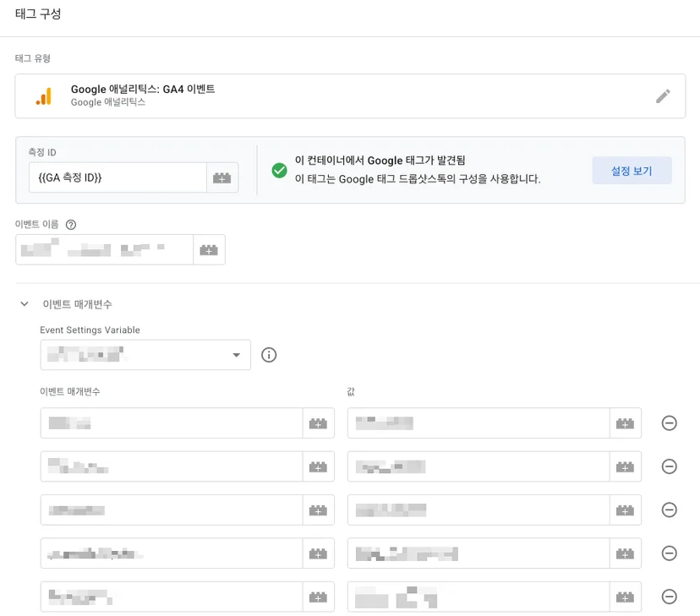Remove the fifth event parameter row
The height and width of the screenshot is (616, 700).
[x=669, y=597]
